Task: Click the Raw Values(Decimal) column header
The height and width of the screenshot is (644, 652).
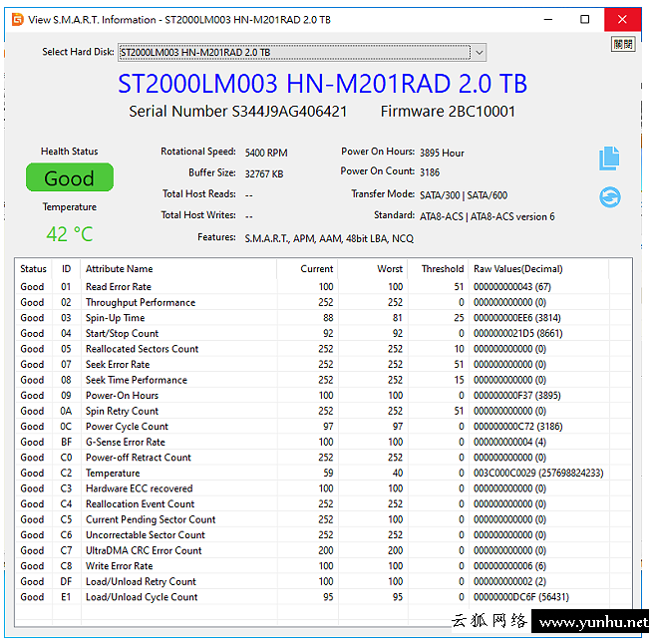Action: tap(538, 269)
